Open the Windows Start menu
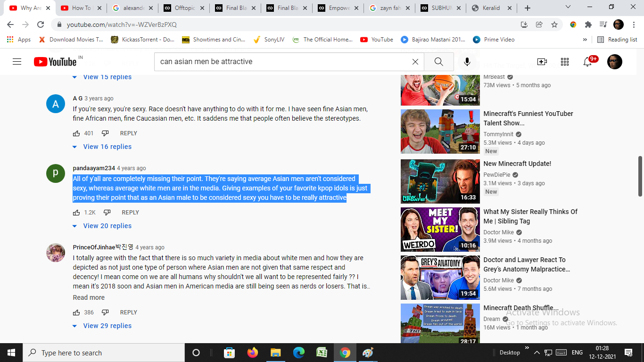The width and height of the screenshot is (644, 362). click(x=11, y=353)
